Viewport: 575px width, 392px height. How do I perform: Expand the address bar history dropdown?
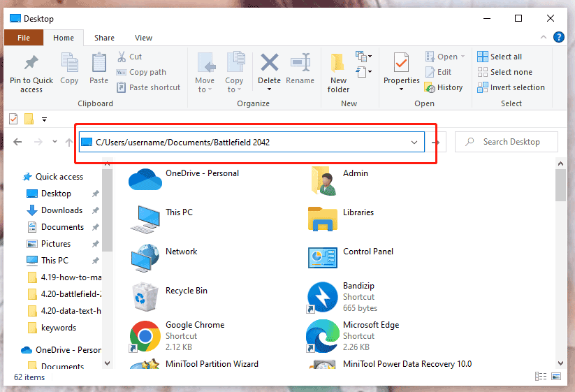pyautogui.click(x=414, y=143)
